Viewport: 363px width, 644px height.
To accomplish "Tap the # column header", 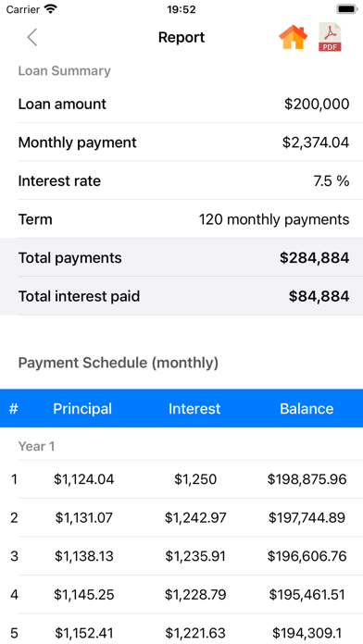I will 14,409.
